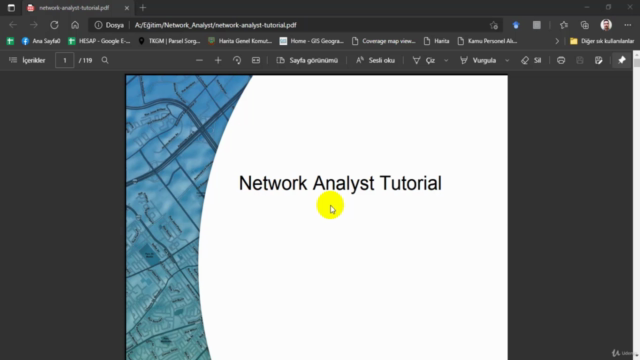Rotate the PDF page
This screenshot has height=360, width=640.
[237, 60]
